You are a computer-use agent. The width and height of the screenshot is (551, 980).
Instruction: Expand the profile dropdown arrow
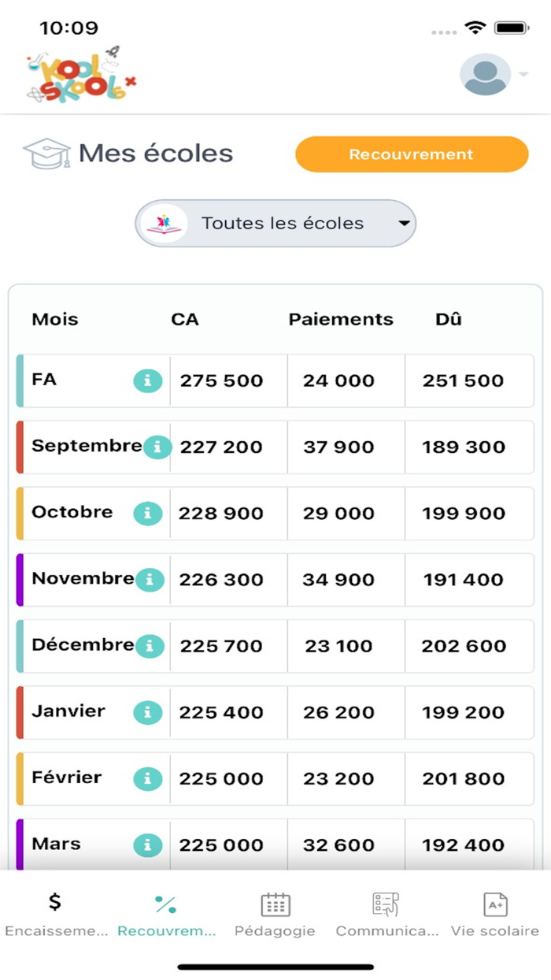[x=523, y=75]
